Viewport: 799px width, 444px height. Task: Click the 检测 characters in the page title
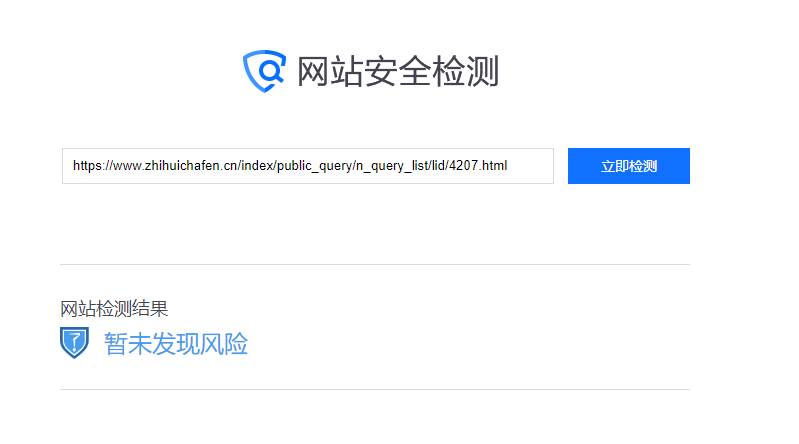(465, 71)
